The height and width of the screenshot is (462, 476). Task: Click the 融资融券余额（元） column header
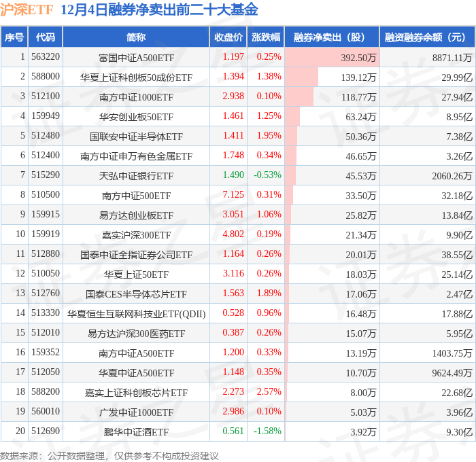[x=428, y=37]
